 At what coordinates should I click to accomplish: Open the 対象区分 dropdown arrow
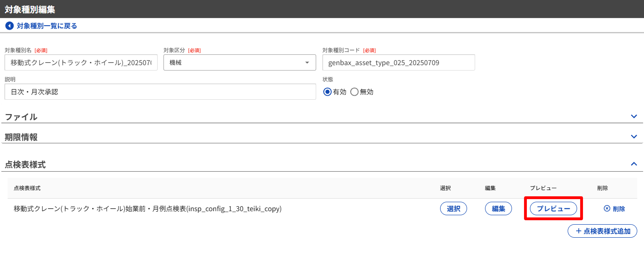(307, 63)
